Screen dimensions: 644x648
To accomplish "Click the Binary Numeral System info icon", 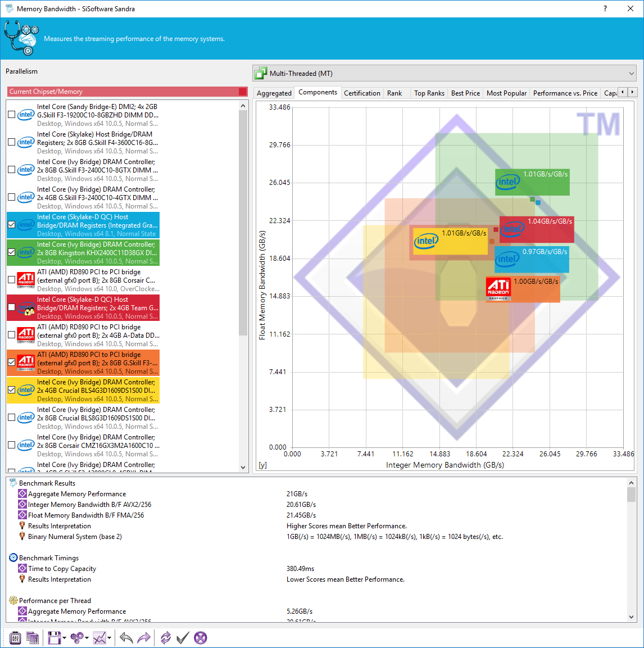I will click(x=22, y=536).
